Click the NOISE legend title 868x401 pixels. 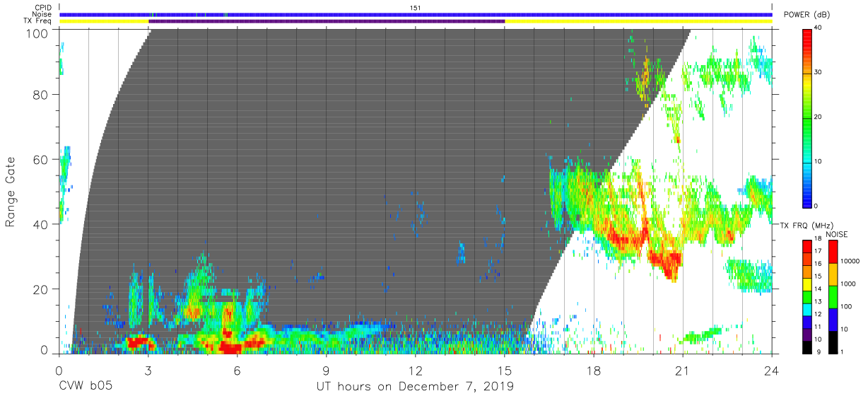click(837, 234)
